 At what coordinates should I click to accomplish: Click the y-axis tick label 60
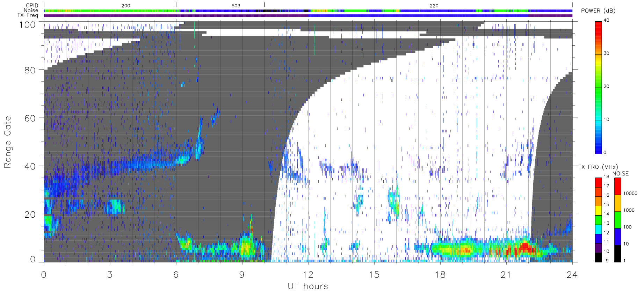click(x=30, y=118)
